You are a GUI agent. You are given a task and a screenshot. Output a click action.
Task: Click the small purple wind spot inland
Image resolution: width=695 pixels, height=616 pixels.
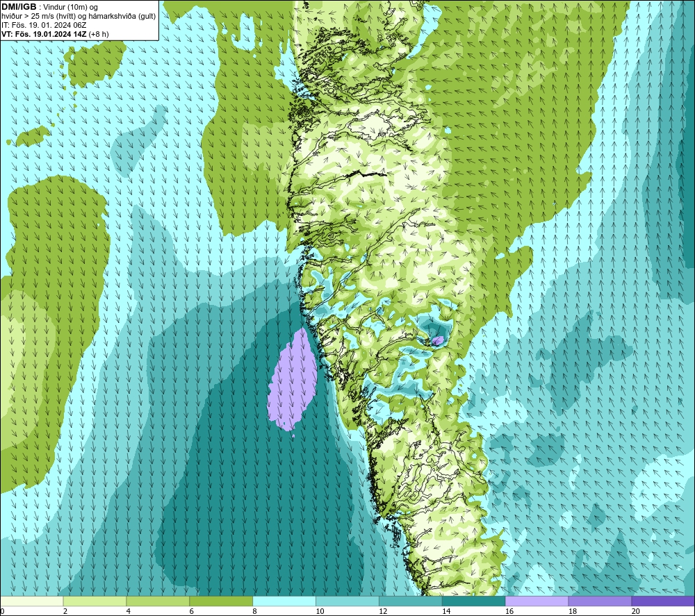tap(438, 340)
